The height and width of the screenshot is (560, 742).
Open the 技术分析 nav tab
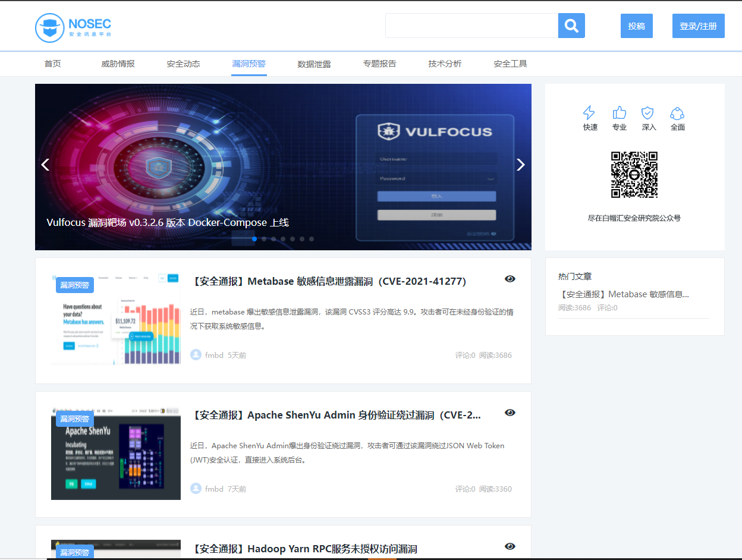445,64
